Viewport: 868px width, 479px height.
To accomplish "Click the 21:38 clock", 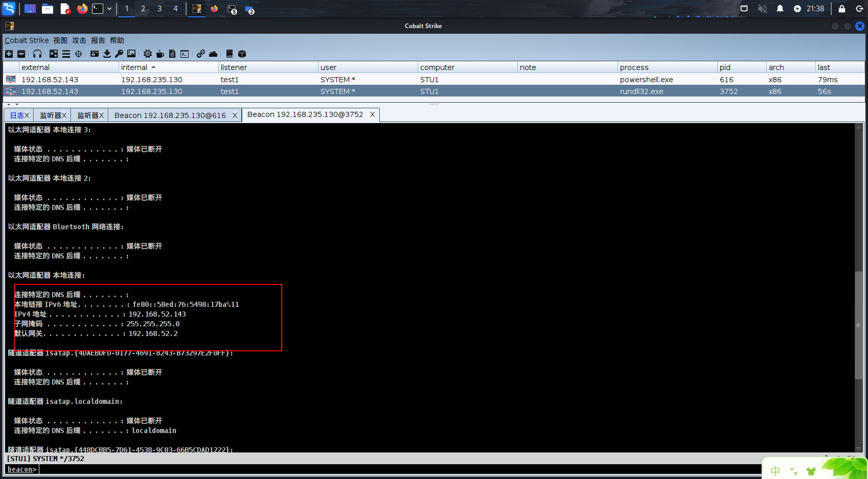I will [815, 9].
